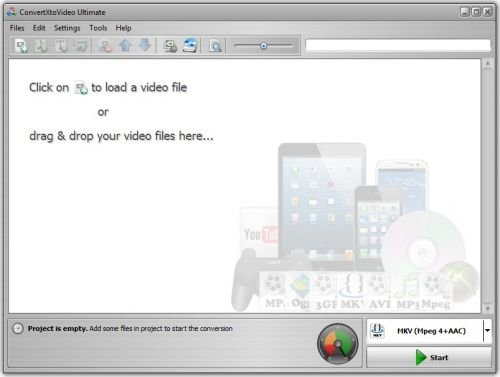Click the move up arrow icon
The image size is (500, 377).
click(125, 46)
